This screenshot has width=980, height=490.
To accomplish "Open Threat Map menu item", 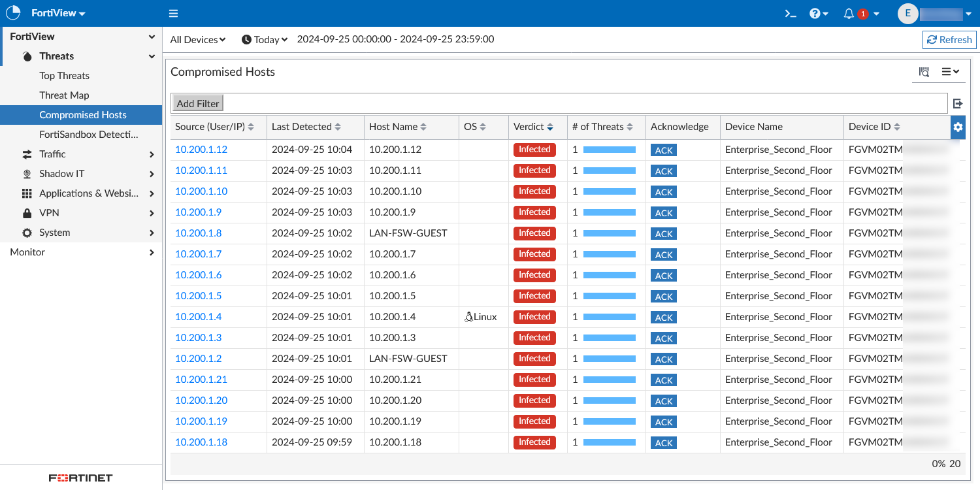I will [64, 95].
